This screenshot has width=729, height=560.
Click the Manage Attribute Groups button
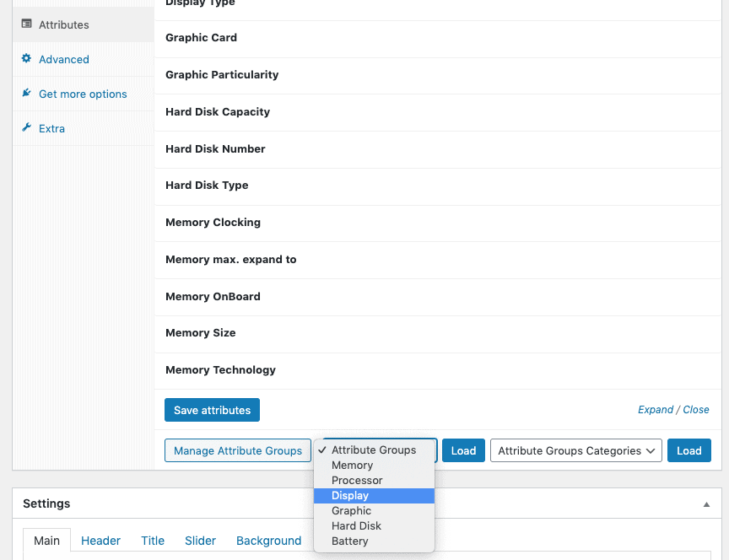pos(237,450)
